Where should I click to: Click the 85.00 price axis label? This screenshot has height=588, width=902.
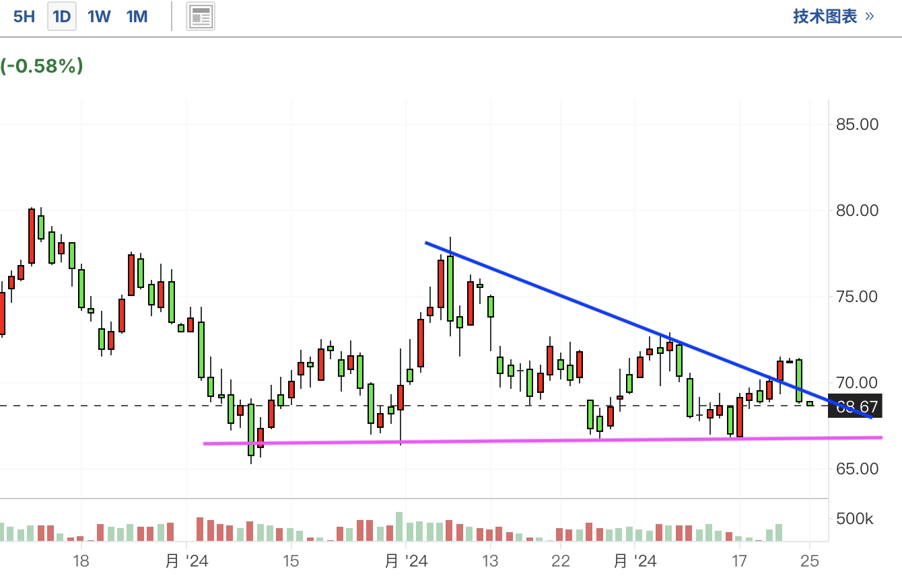click(x=857, y=124)
